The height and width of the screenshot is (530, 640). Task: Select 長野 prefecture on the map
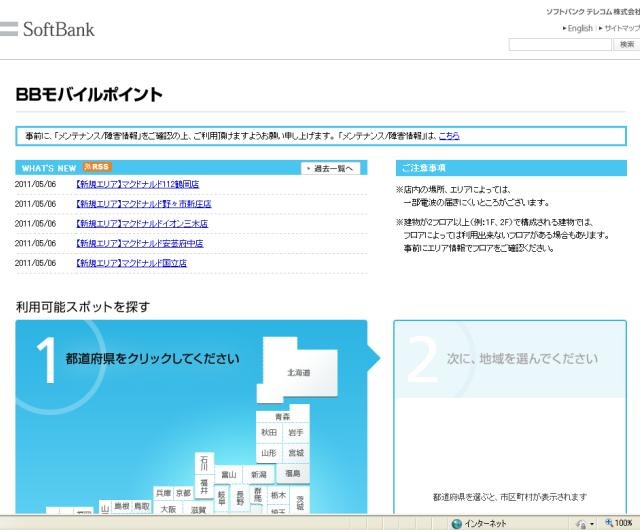point(240,498)
